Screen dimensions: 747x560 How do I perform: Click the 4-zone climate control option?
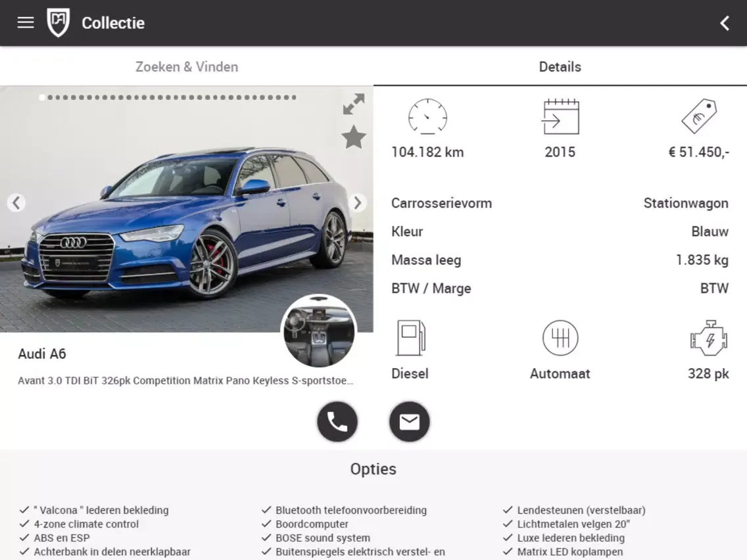pos(86,524)
